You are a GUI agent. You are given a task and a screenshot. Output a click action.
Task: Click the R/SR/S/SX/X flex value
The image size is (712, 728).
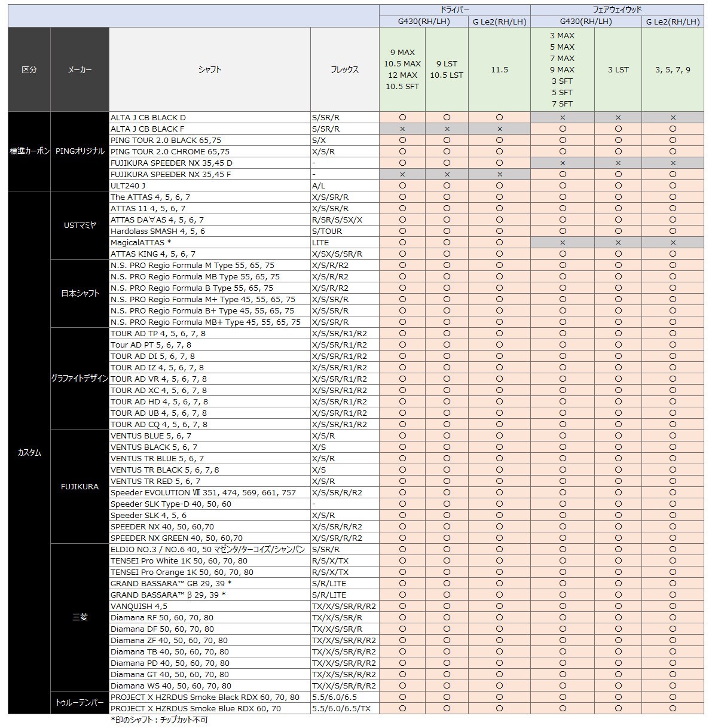click(337, 220)
